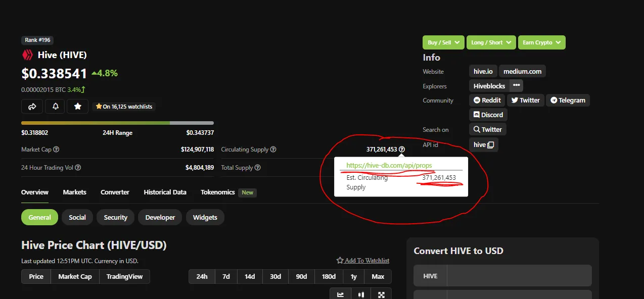
Task: Click the 24 Hour Trading Vol help icon
Action: click(x=78, y=168)
